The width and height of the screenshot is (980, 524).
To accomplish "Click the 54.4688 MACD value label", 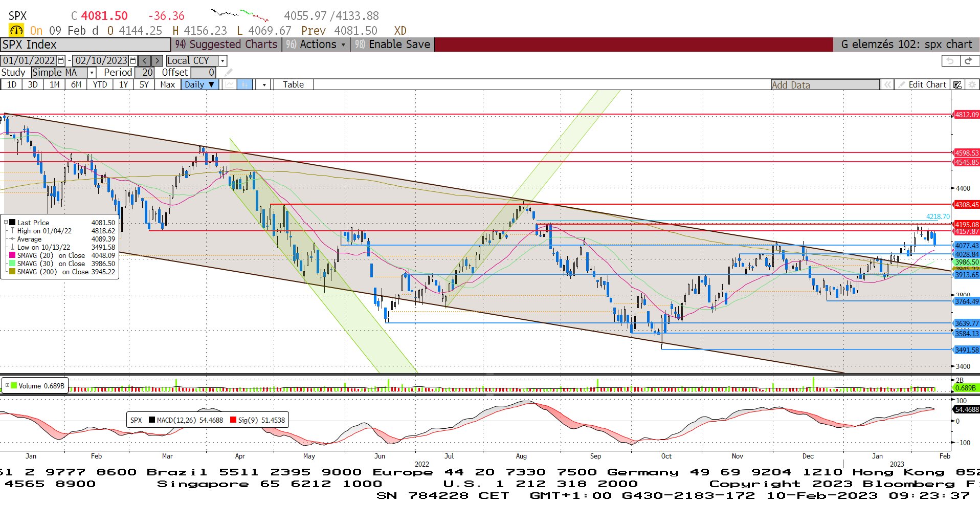I will (x=967, y=409).
